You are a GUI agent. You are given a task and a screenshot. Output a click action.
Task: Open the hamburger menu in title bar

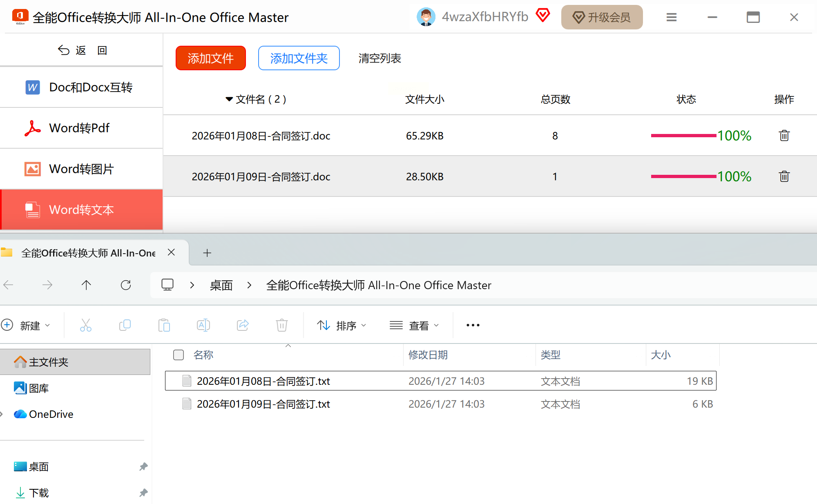pos(671,17)
